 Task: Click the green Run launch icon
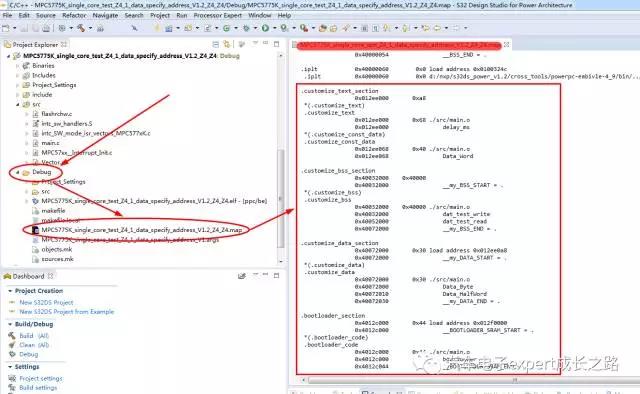click(265, 28)
